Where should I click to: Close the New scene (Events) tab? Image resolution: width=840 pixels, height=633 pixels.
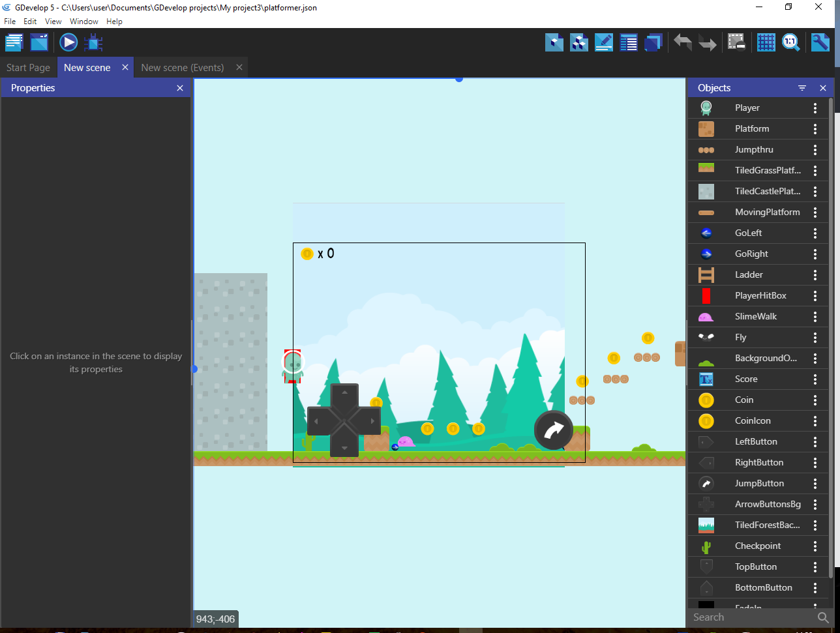(239, 67)
